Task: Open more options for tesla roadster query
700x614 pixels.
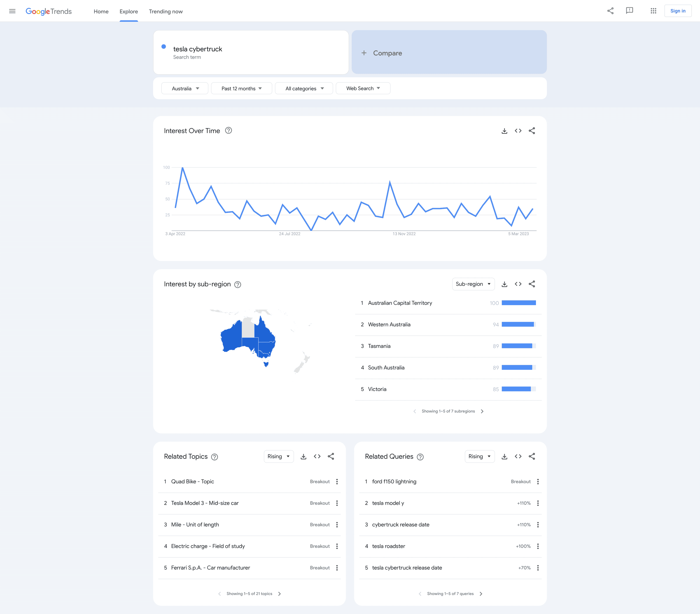Action: 538,546
